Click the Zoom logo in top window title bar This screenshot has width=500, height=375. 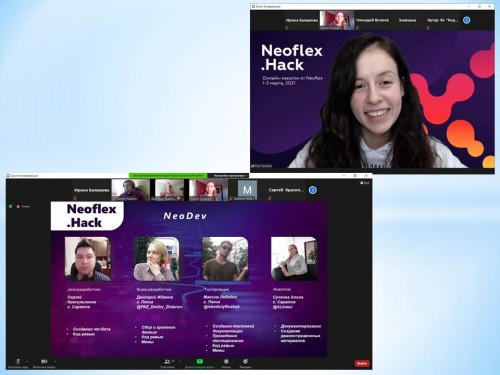coord(254,6)
